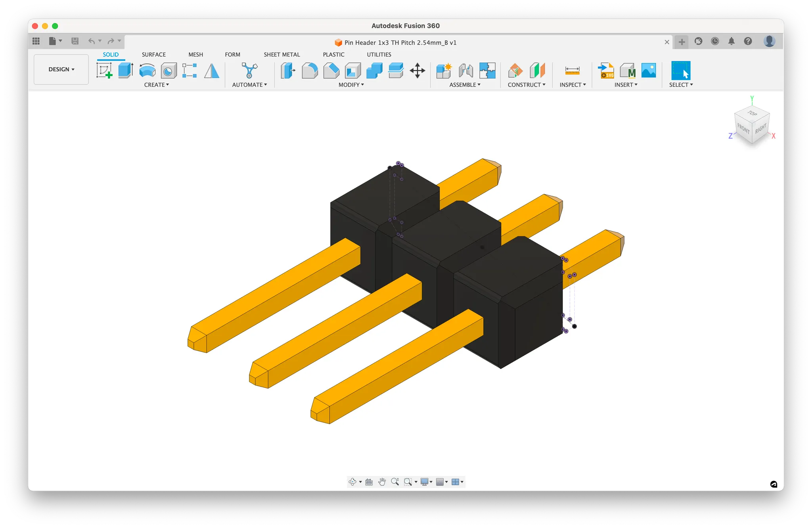Open the Measure tool

[x=572, y=71]
